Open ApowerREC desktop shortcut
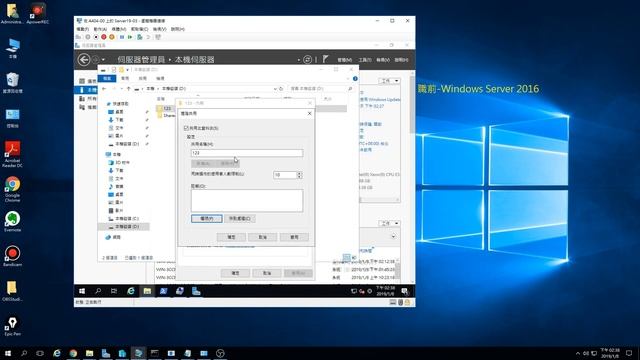The image size is (640, 360). 38,13
